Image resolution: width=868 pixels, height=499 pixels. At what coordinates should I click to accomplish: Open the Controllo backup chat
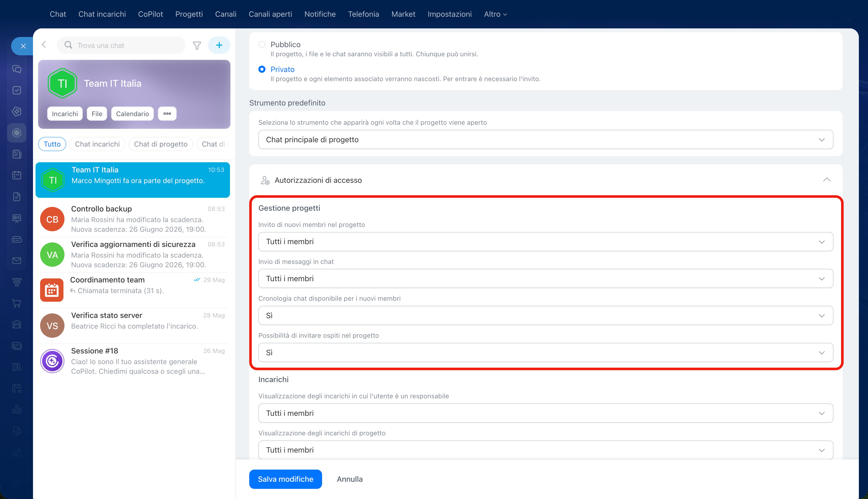coord(133,219)
